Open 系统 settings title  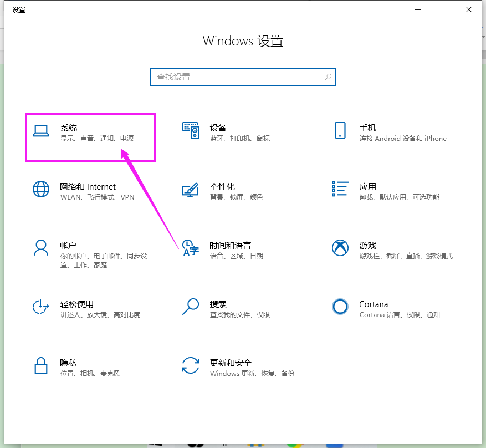tap(69, 128)
